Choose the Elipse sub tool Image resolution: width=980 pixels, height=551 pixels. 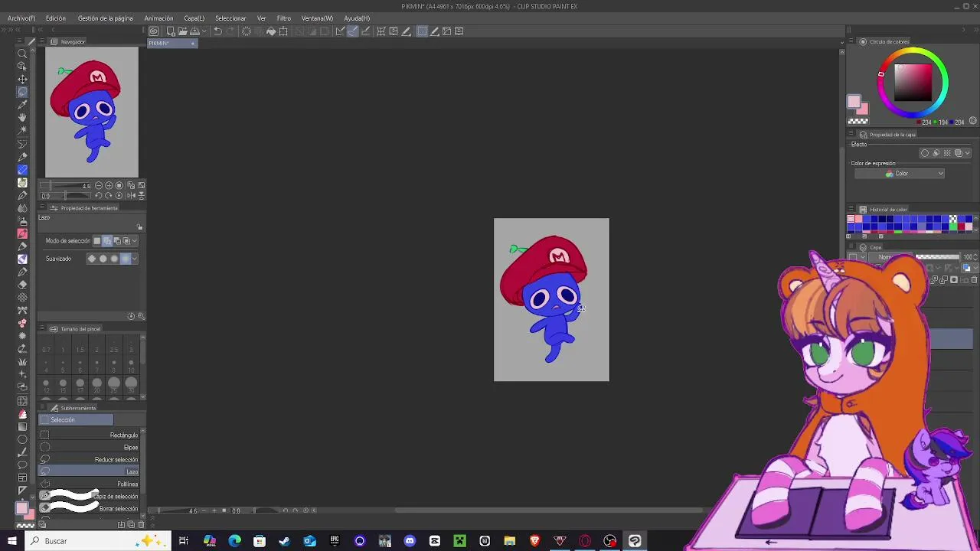click(89, 448)
